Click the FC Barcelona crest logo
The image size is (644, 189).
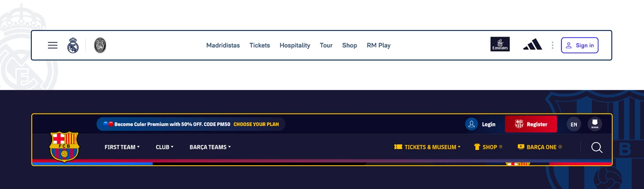pyautogui.click(x=64, y=147)
